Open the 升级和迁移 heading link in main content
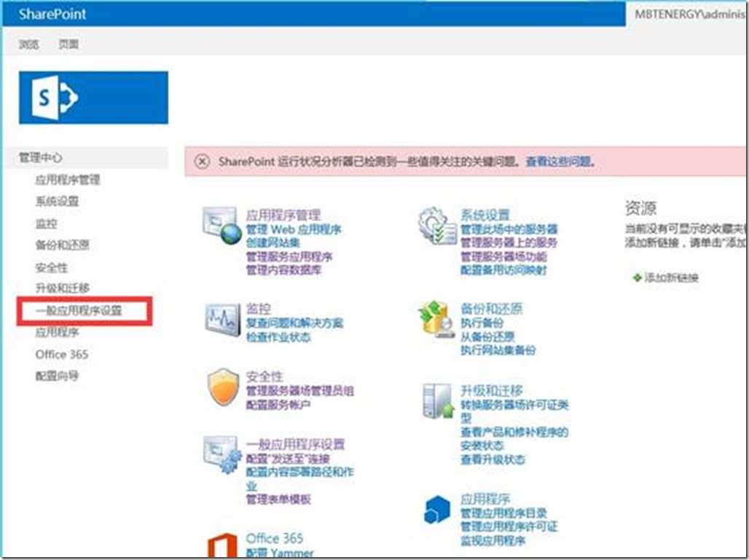Image resolution: width=749 pixels, height=560 pixels. click(x=492, y=390)
